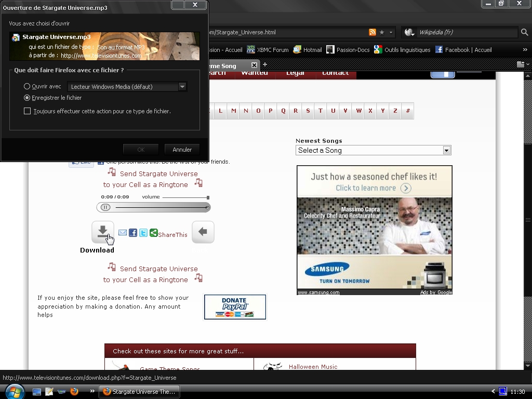Share on Twitter icon next to ShareThis
Image resolution: width=532 pixels, height=399 pixels.
143,232
